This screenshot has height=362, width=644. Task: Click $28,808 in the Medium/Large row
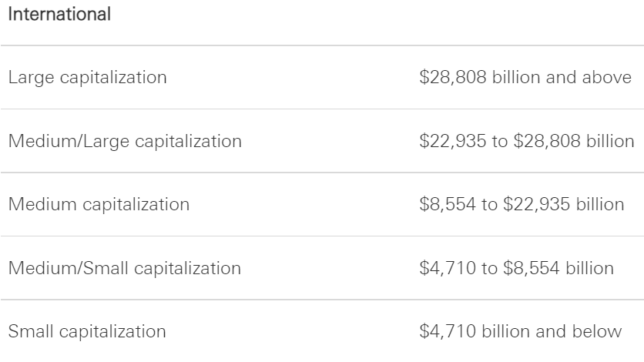coord(547,141)
